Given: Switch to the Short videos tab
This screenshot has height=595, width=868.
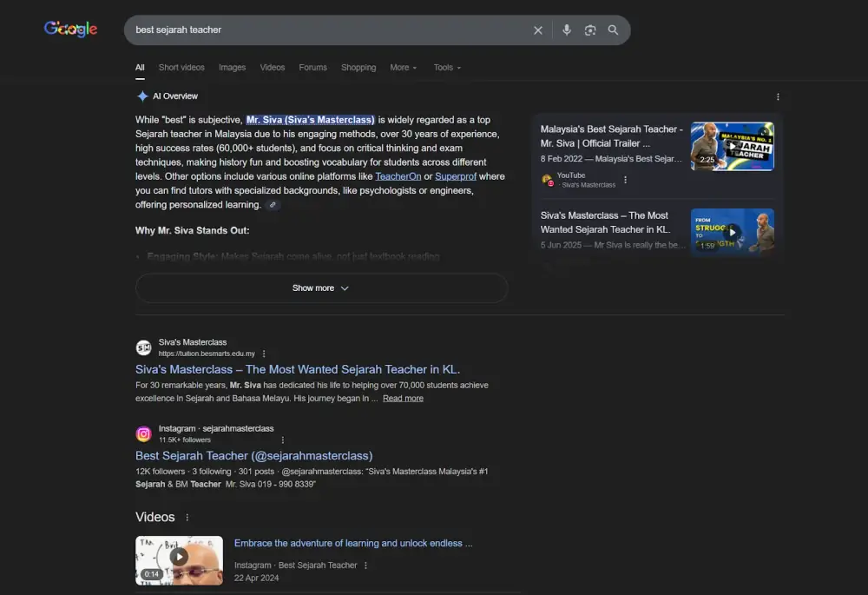Looking at the screenshot, I should coord(181,68).
